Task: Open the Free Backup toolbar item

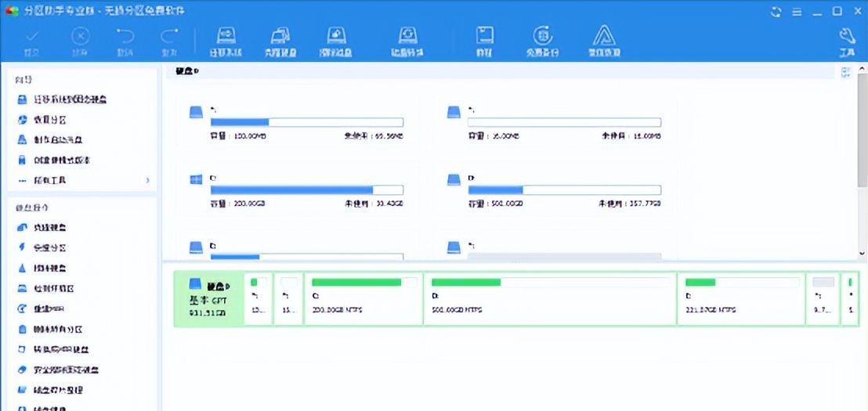Action: 542,42
